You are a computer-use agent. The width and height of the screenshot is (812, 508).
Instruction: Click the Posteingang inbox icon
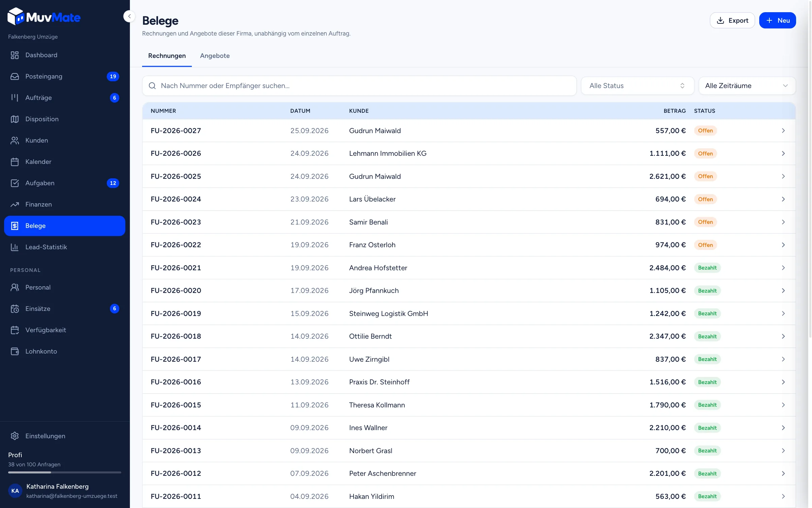tap(15, 77)
